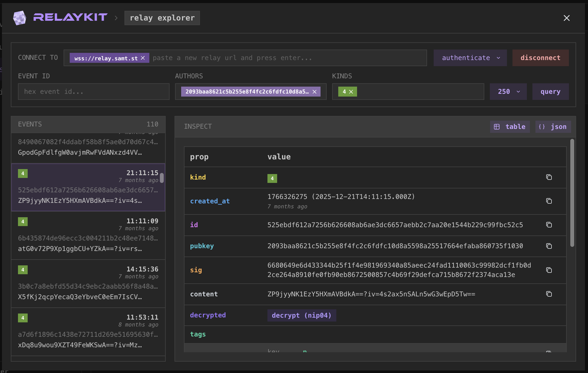Click decrypt (nip04) button
This screenshot has height=373, width=588.
[x=302, y=315]
